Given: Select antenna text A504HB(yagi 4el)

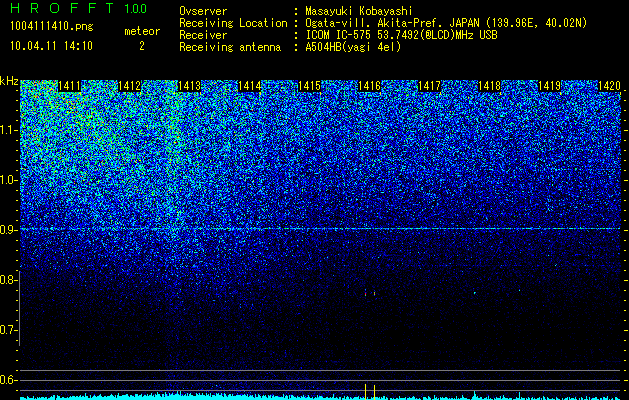Looking at the screenshot, I should [x=353, y=47].
